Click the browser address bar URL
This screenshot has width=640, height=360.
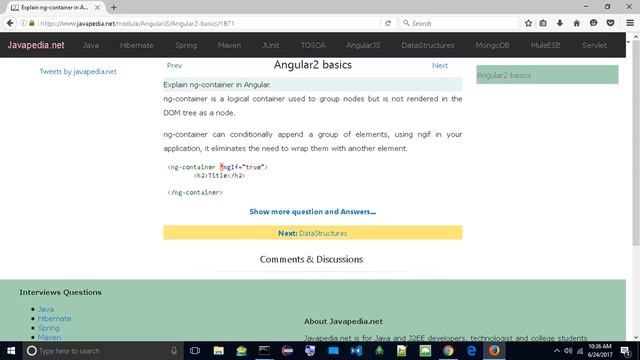tap(137, 23)
